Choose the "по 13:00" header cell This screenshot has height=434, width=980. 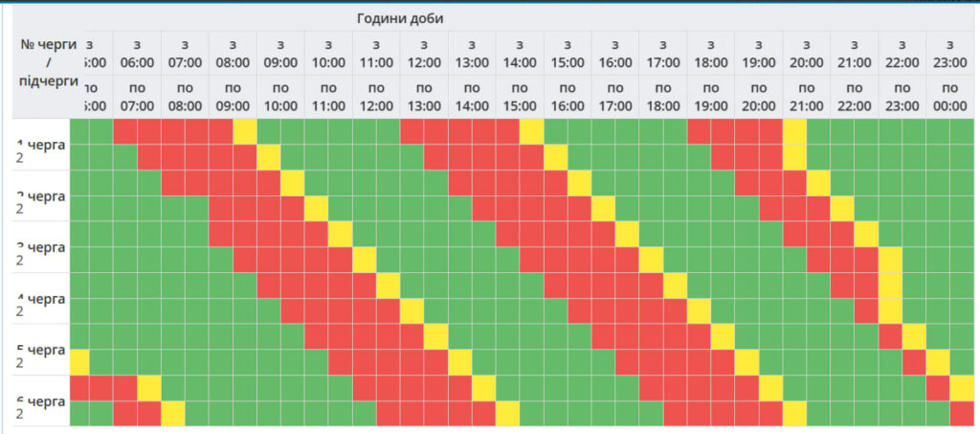(424, 98)
